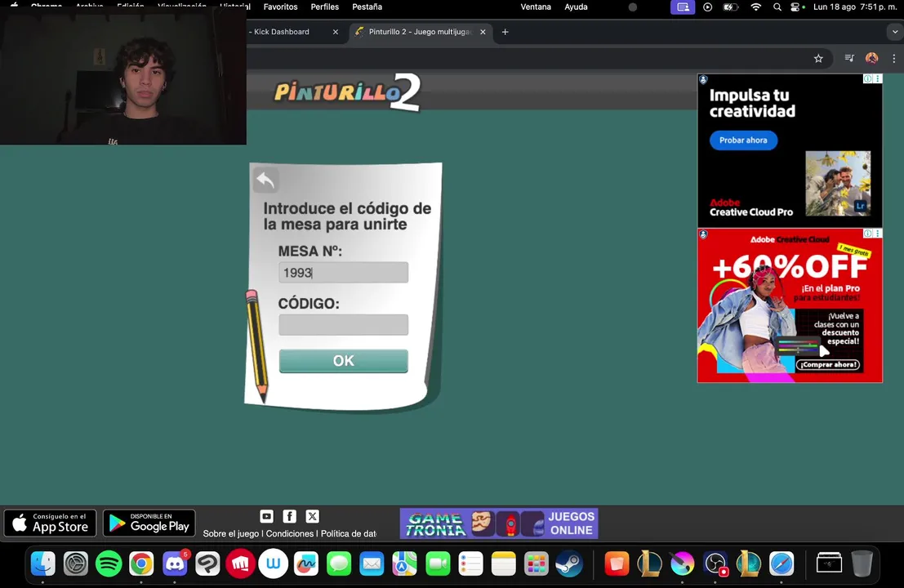Viewport: 904px width, 588px height.
Task: Open the Chrome three-dot menu
Action: (894, 58)
